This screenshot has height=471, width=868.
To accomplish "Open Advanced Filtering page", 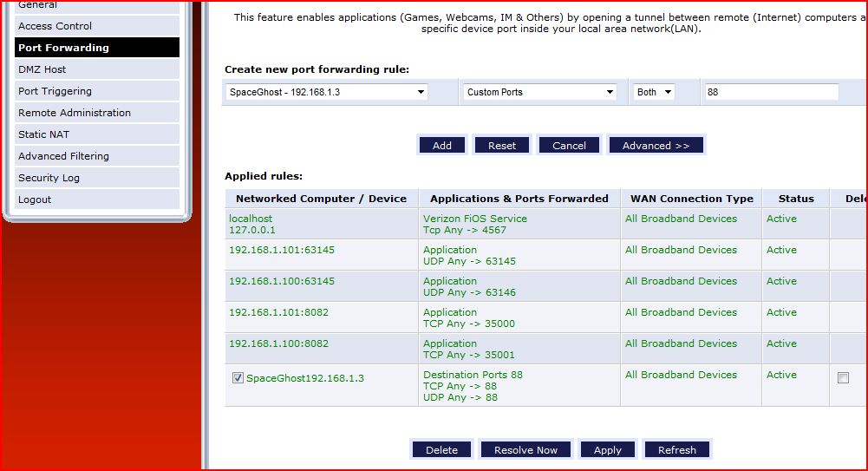I will (97, 156).
